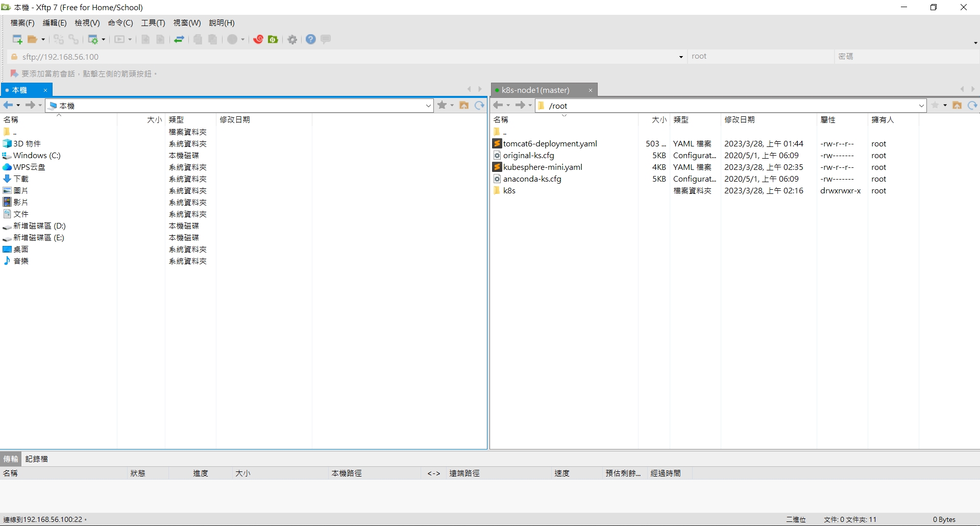
Task: Switch to the 傳輸 bottom tab
Action: click(x=11, y=459)
